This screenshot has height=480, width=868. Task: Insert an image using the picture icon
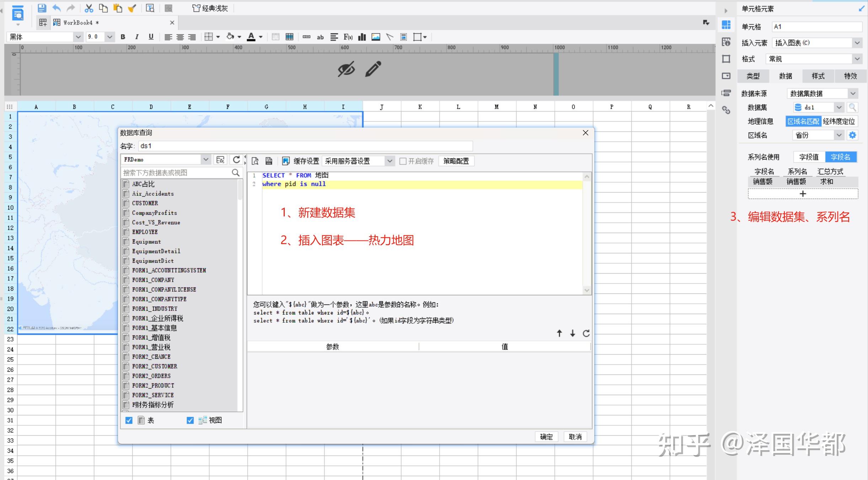(x=376, y=37)
